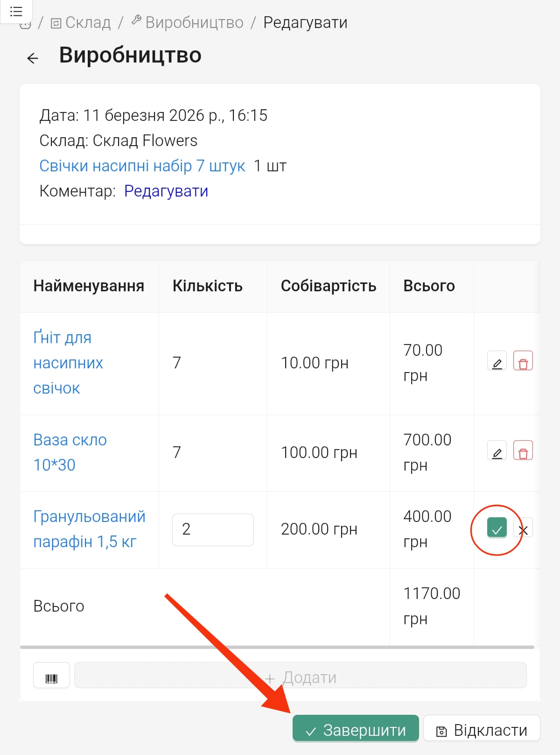This screenshot has height=755, width=560.
Task: Delete the Ґніт для насипних свічок row
Action: [x=523, y=361]
